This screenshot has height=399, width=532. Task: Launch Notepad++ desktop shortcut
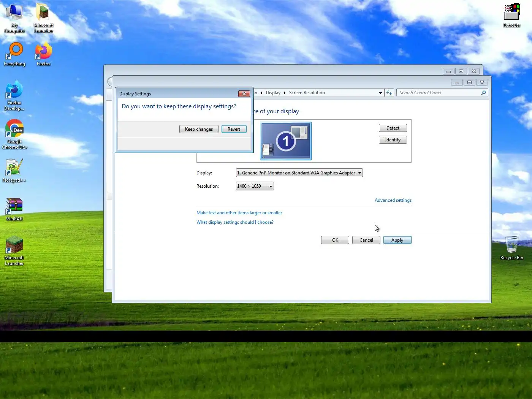[14, 170]
